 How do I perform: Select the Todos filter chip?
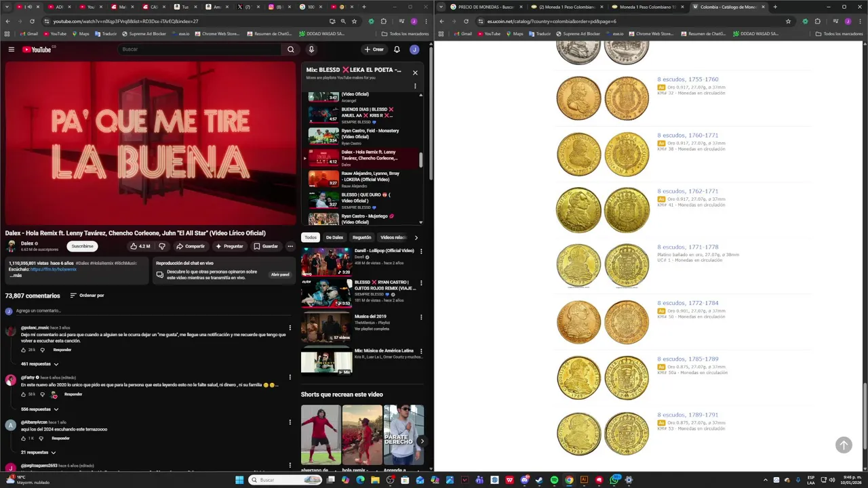coord(311,237)
